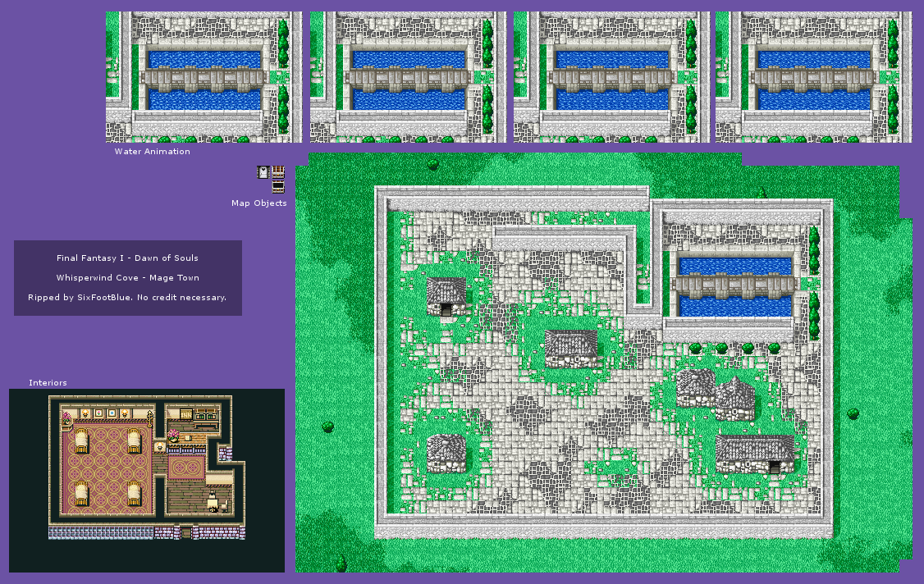The height and width of the screenshot is (584, 924).
Task: Click the pointed-roof tower house in town
Action: tap(734, 399)
